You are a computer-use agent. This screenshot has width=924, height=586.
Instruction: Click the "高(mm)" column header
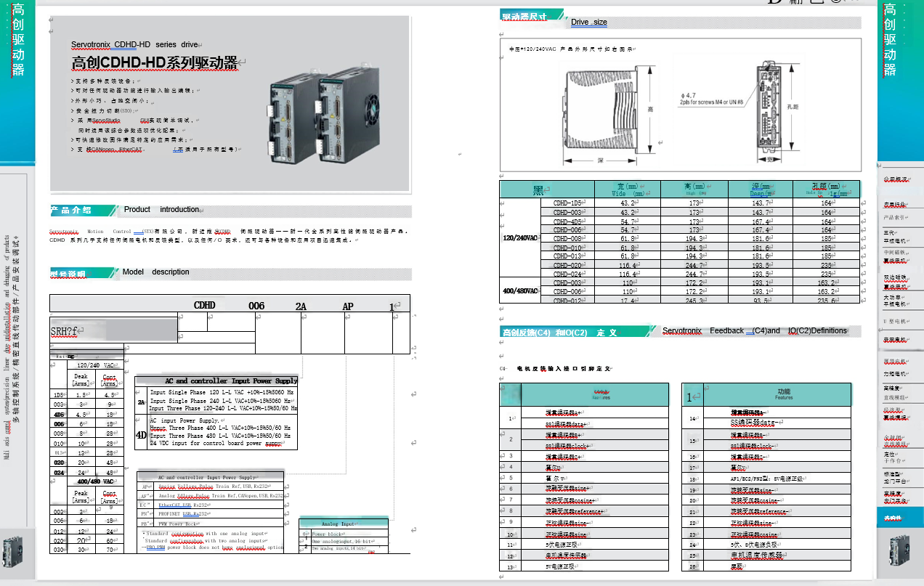694,190
